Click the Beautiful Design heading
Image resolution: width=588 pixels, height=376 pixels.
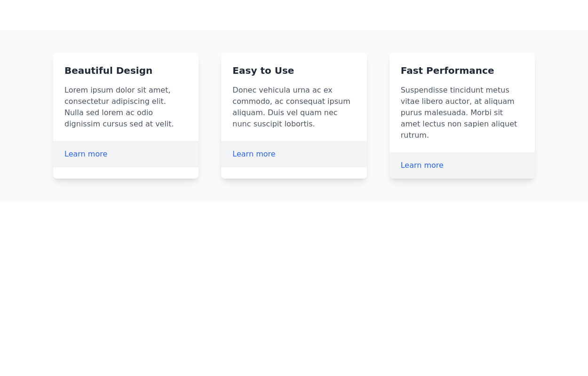click(108, 70)
